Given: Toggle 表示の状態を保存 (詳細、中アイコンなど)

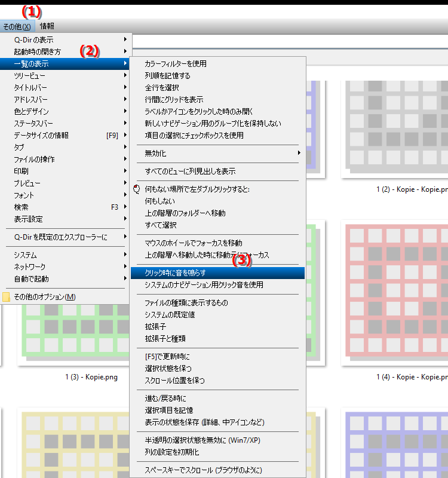Looking at the screenshot, I should coord(217,422).
